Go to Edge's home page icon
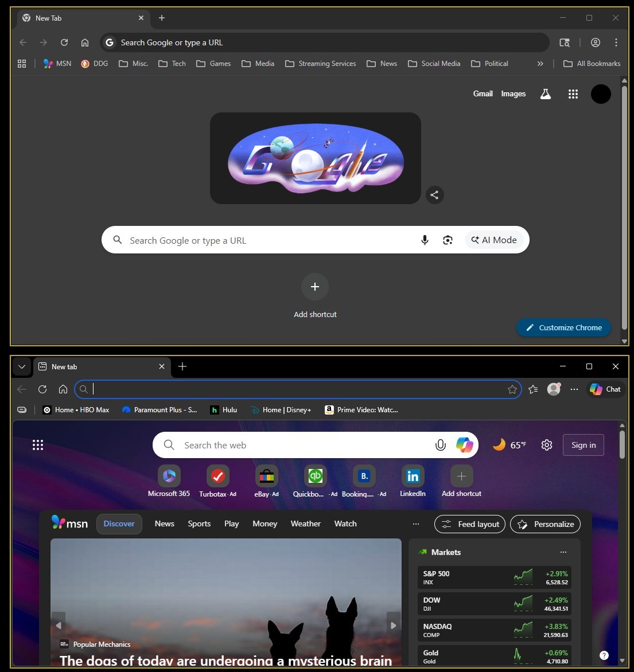Image resolution: width=634 pixels, height=672 pixels. (63, 389)
